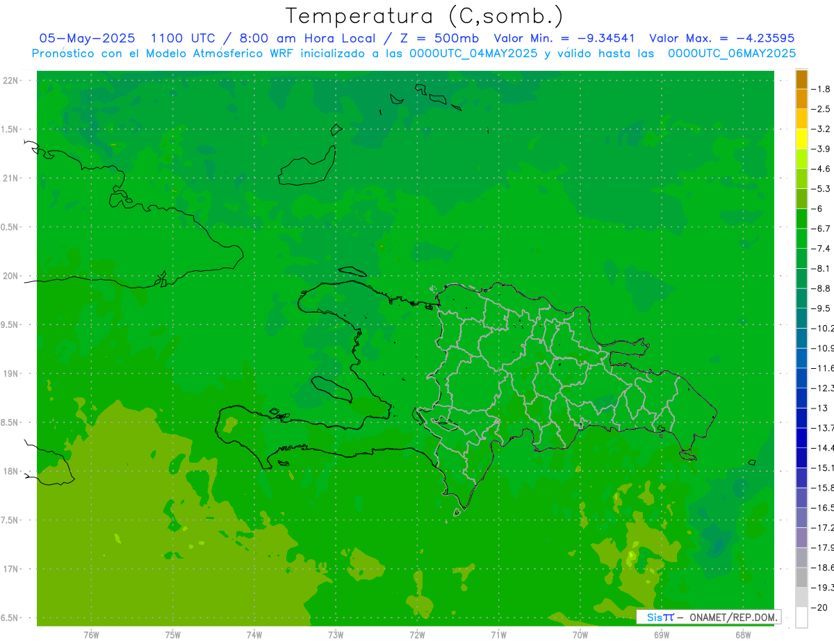Click the "1100 UTC" time text
This screenshot has height=644, width=834.
click(x=183, y=38)
